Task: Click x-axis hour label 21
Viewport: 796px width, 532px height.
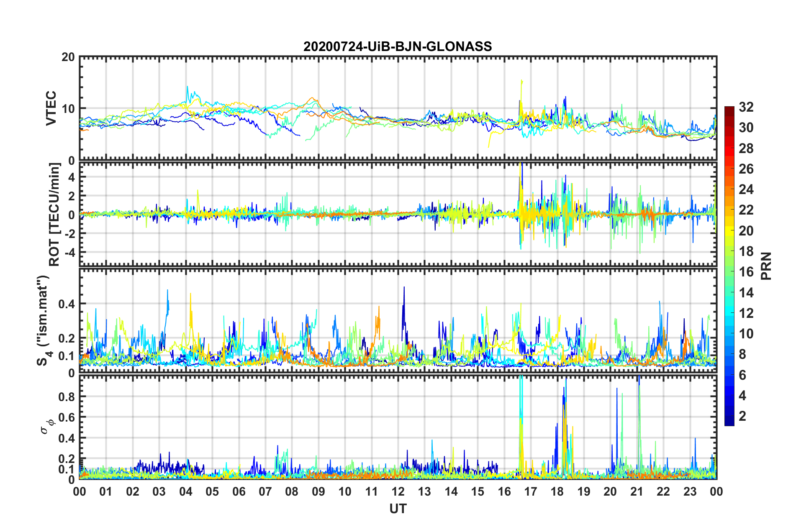Action: click(x=637, y=491)
